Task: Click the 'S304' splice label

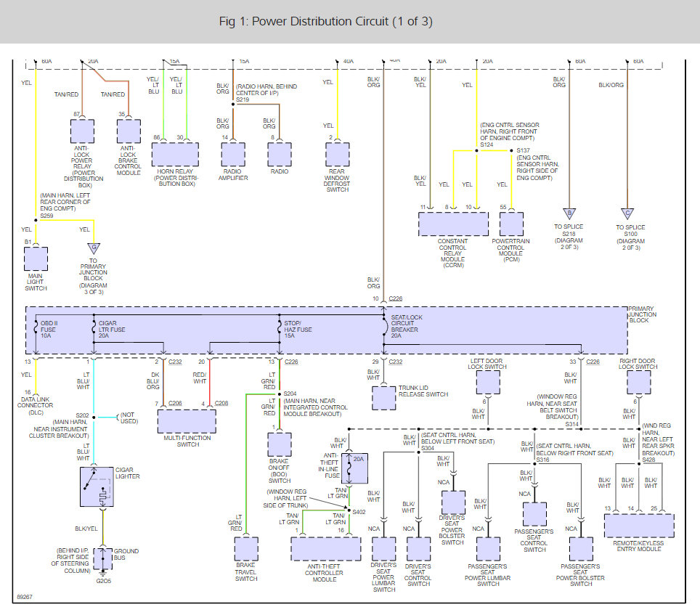Action: [428, 448]
